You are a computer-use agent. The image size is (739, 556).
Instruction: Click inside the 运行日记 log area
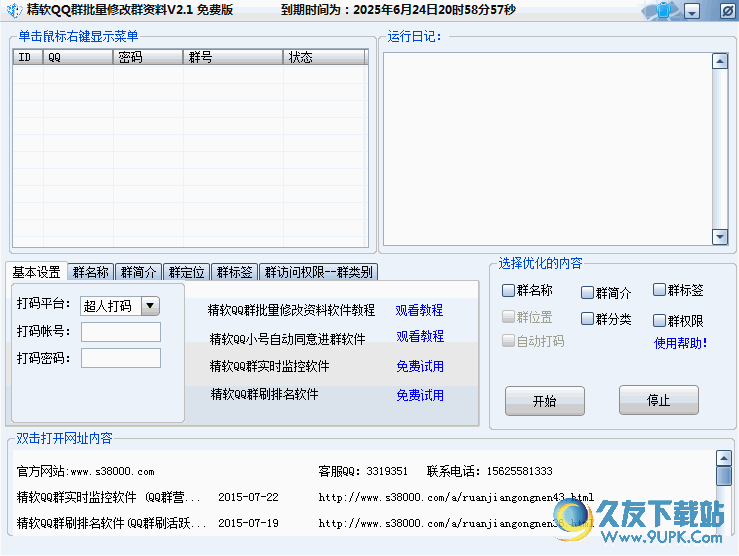coord(548,149)
